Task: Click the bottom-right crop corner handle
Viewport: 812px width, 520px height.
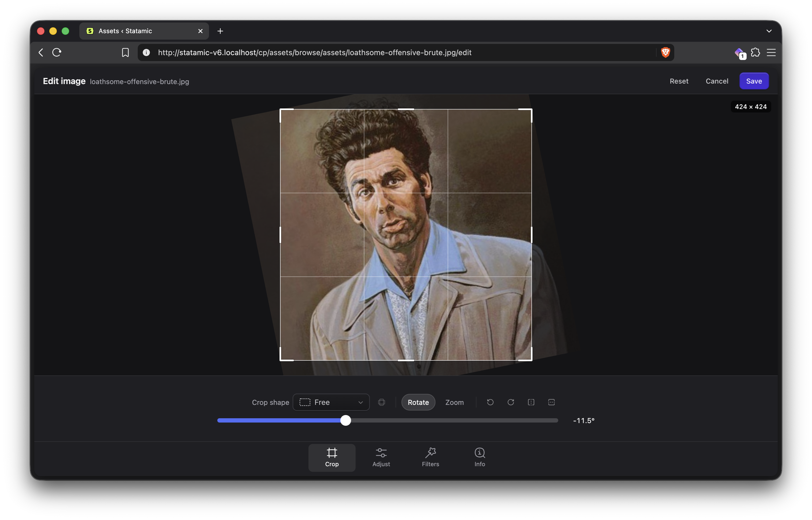Action: click(531, 360)
